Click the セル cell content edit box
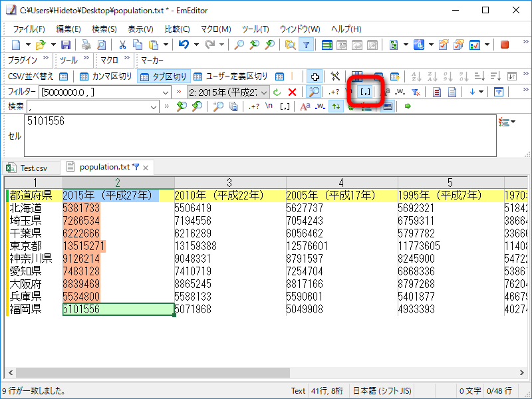 (x=260, y=136)
